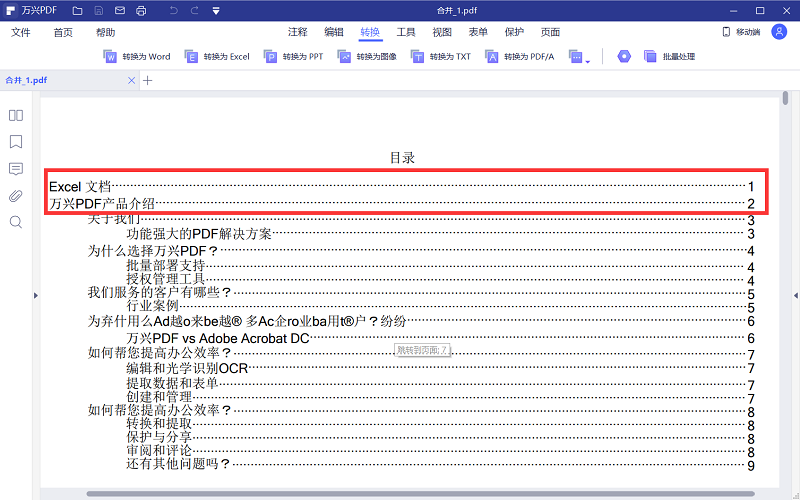
Task: Expand the collapsed left panel arrow
Action: pos(36,294)
